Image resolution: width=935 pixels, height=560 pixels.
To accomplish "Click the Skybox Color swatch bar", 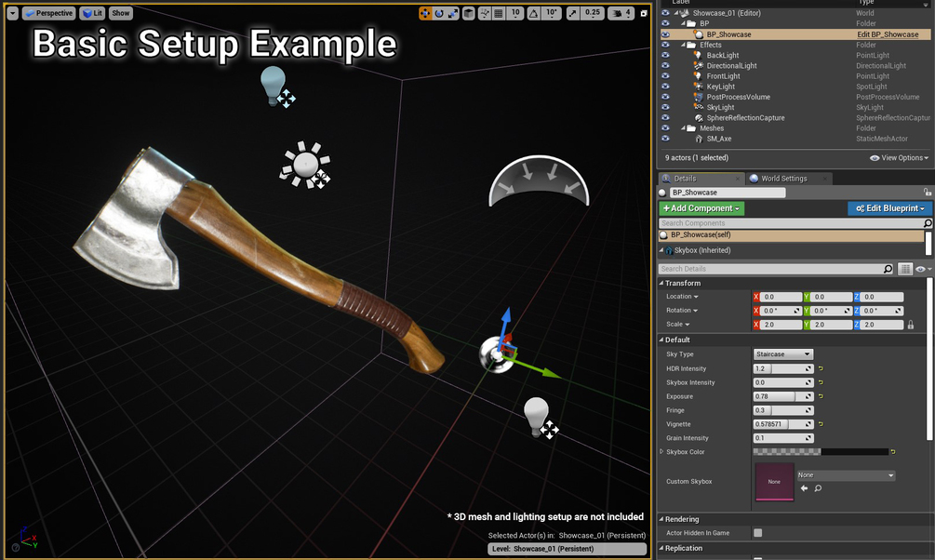I will pos(821,452).
